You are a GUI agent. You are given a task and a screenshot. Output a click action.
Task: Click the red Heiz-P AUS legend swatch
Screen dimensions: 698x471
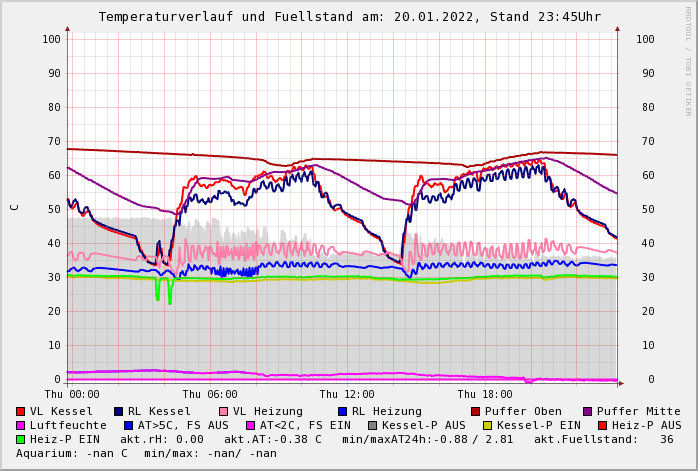602,425
